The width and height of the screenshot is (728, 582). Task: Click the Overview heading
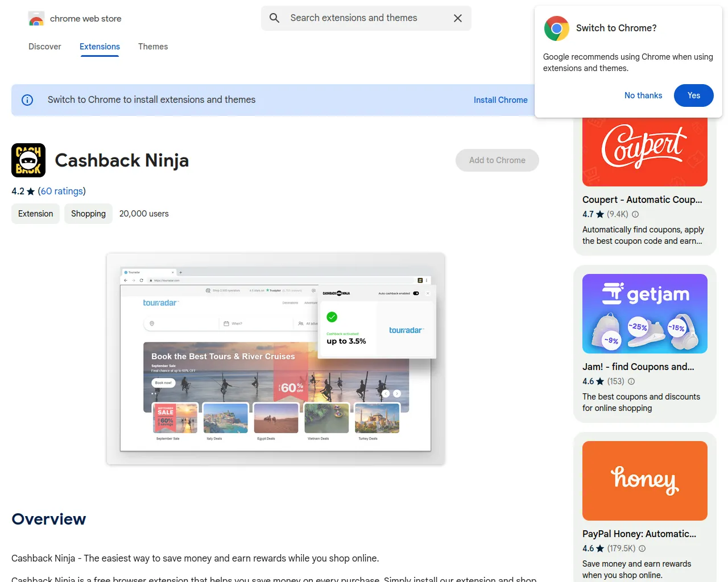[49, 519]
